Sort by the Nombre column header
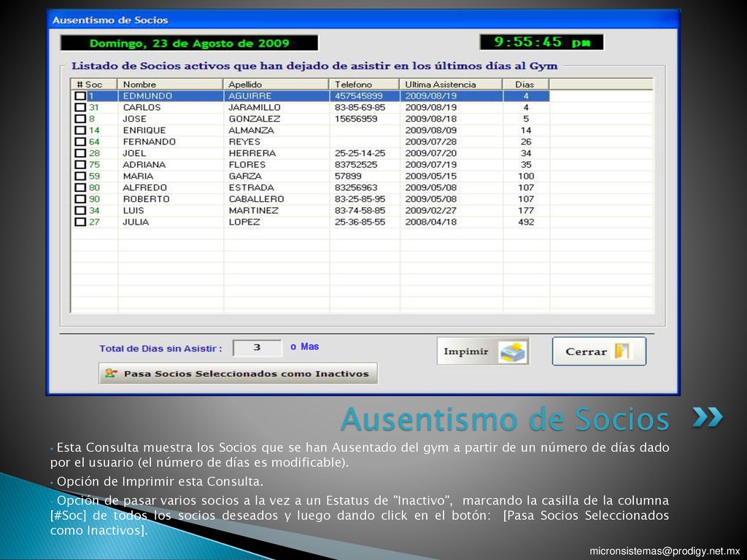This screenshot has height=560, width=747. pos(170,85)
